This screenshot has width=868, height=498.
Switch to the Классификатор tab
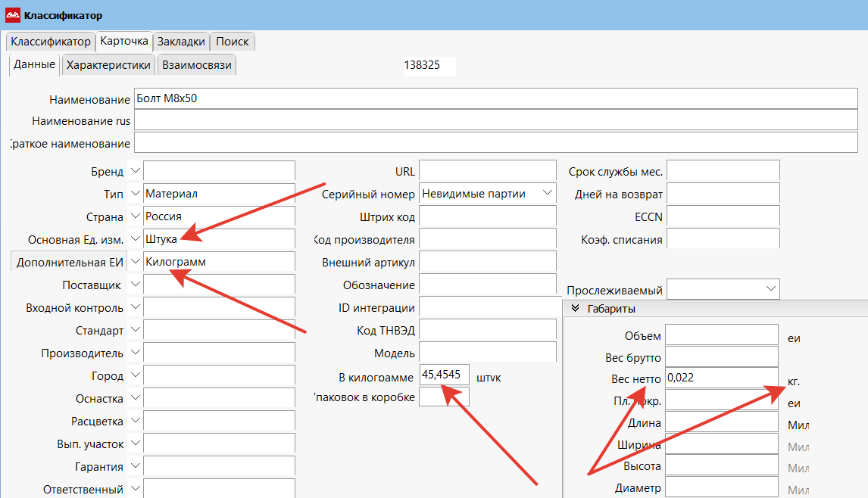(x=50, y=42)
